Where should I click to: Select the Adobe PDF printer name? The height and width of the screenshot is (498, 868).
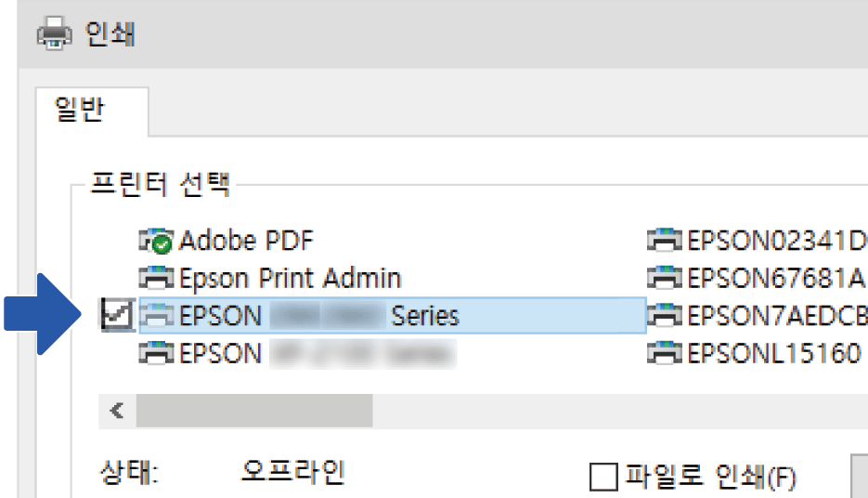pos(246,241)
